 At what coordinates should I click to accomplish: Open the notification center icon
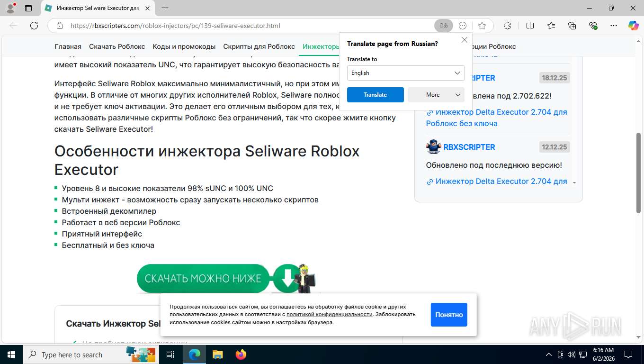(628, 355)
